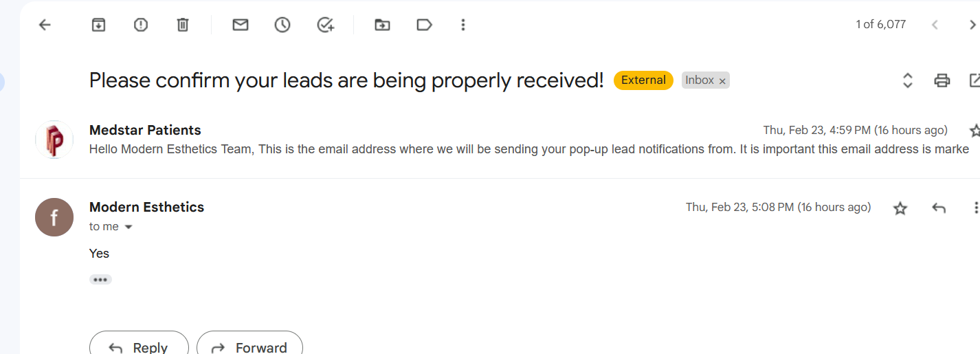The height and width of the screenshot is (354, 980).
Task: Print the entire conversation
Action: coord(942,80)
